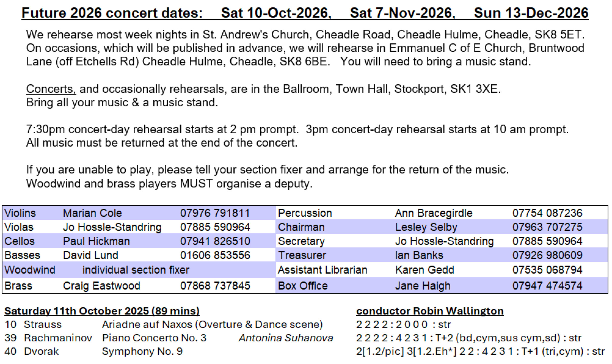Screen dimensions: 612x364
Task: Select Jane Haigh's Box Office phone number
Action: tap(547, 286)
